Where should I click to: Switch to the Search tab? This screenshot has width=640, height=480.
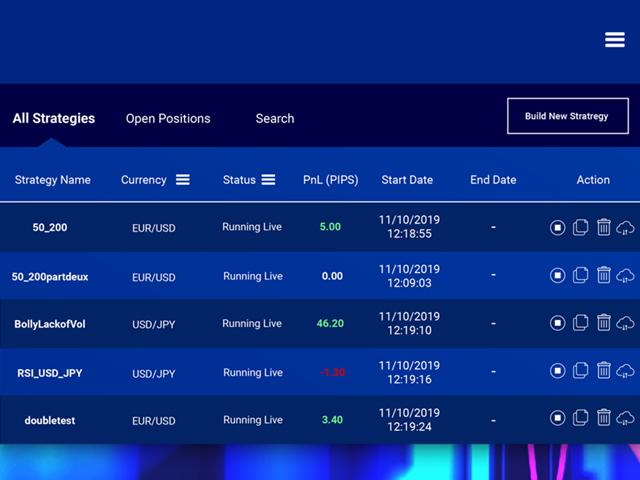tap(274, 118)
